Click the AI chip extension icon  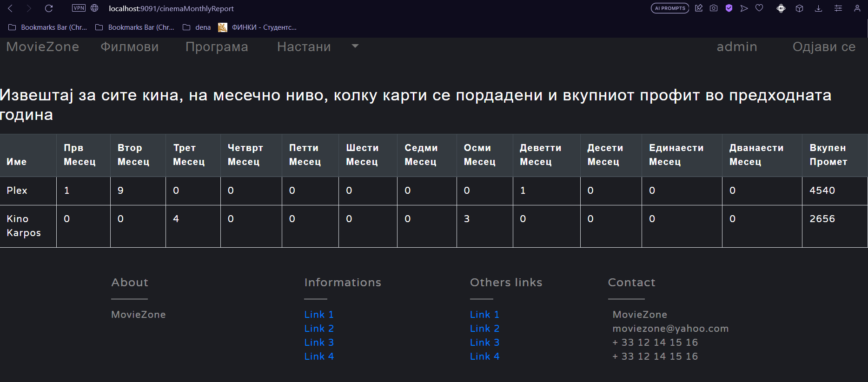coord(781,8)
